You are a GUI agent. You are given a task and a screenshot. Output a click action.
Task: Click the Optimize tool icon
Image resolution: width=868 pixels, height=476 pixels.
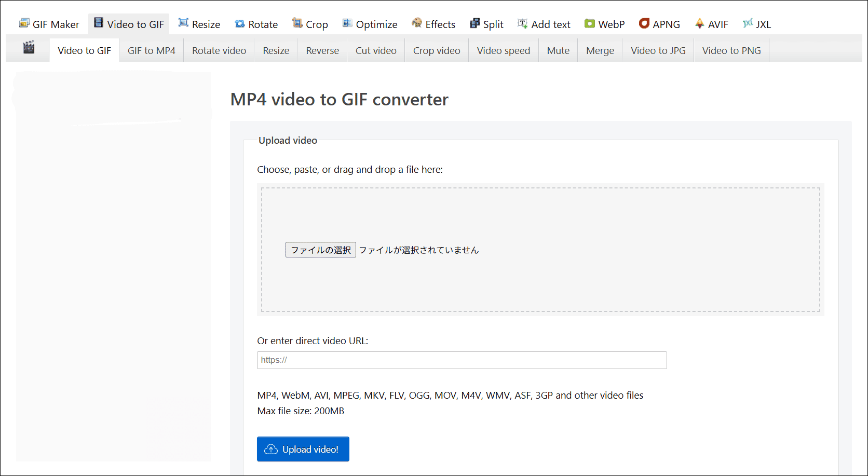point(347,23)
